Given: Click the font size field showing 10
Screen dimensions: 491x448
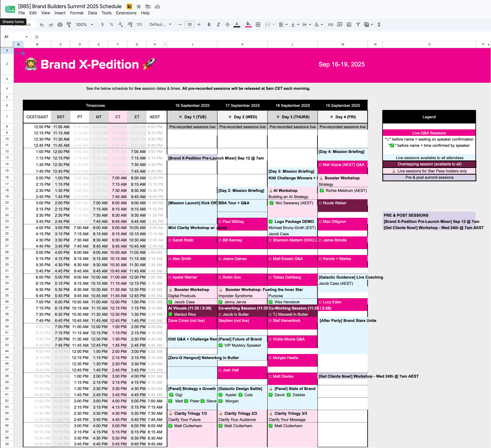Looking at the screenshot, I should click(189, 25).
